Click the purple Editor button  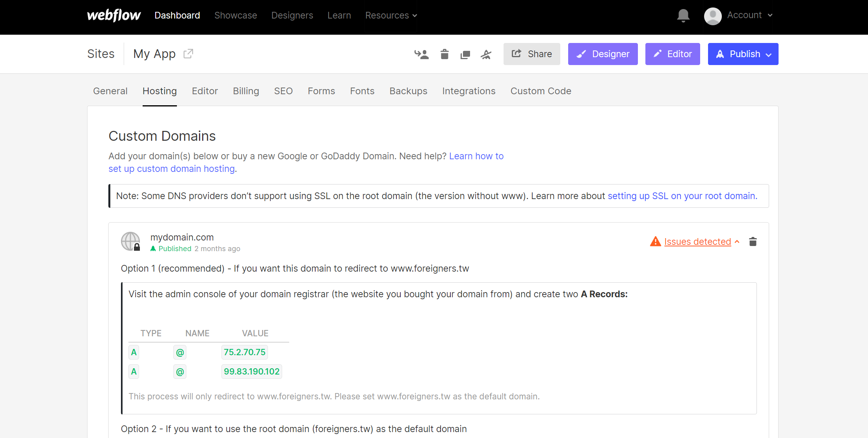[x=673, y=54]
